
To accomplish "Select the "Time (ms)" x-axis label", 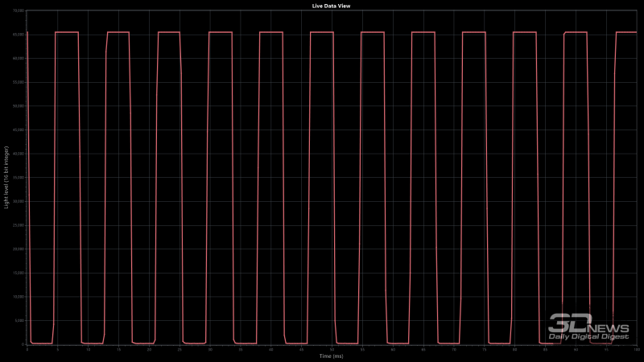I will [x=331, y=355].
